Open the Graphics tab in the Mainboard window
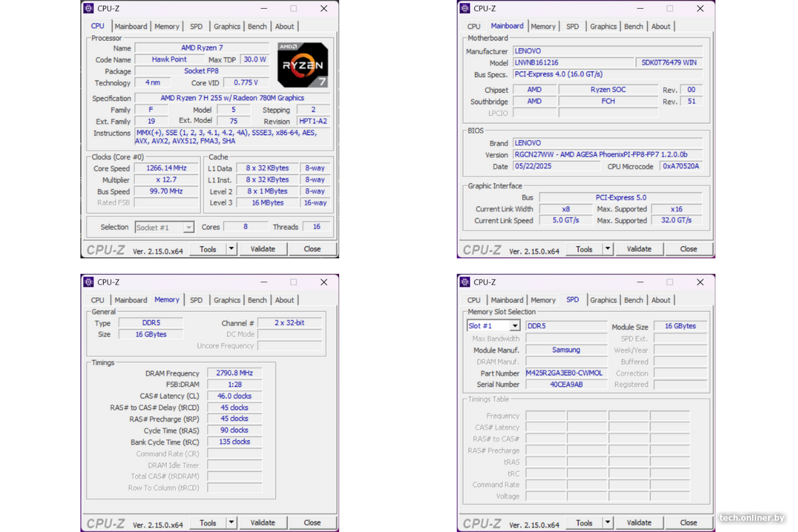 pos(603,27)
